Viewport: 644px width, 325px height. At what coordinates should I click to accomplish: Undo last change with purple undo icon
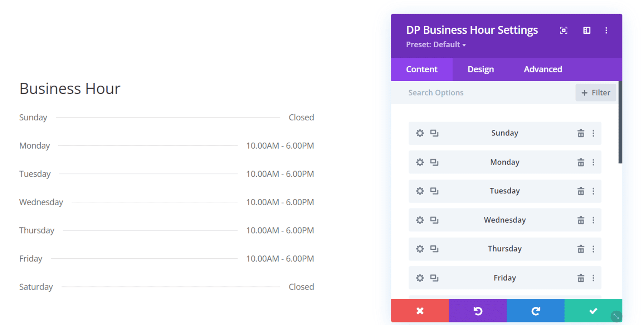(478, 311)
